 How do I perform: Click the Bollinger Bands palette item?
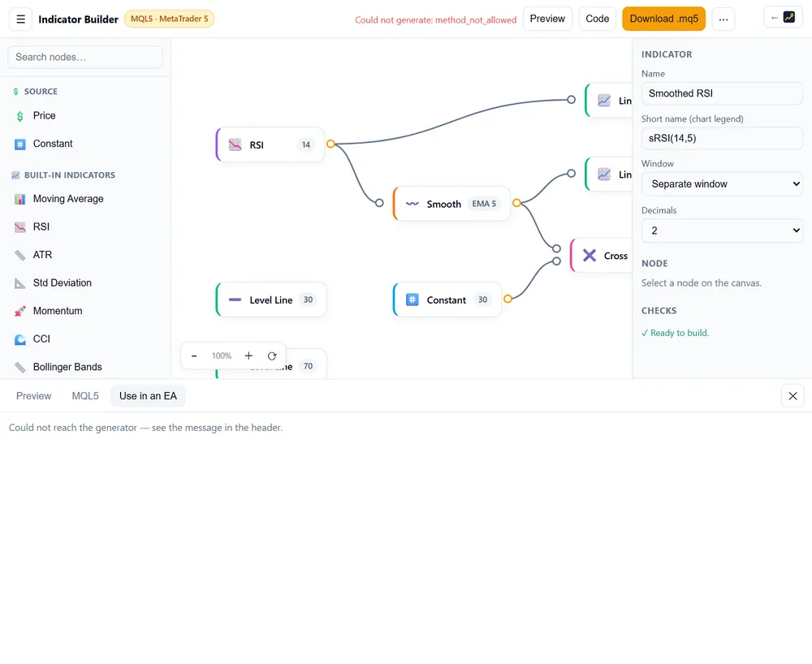click(85, 367)
